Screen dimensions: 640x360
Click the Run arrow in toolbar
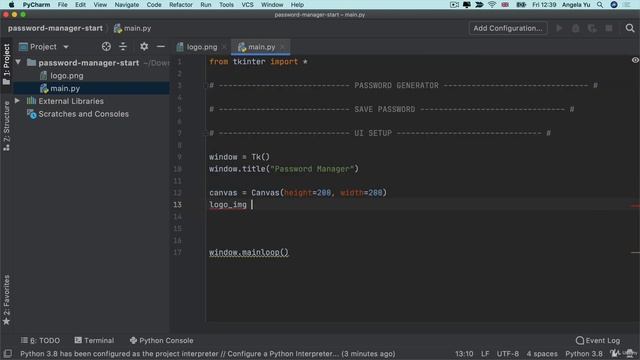click(559, 28)
